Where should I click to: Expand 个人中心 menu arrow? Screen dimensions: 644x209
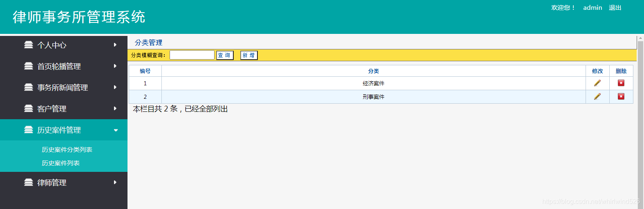pos(115,45)
